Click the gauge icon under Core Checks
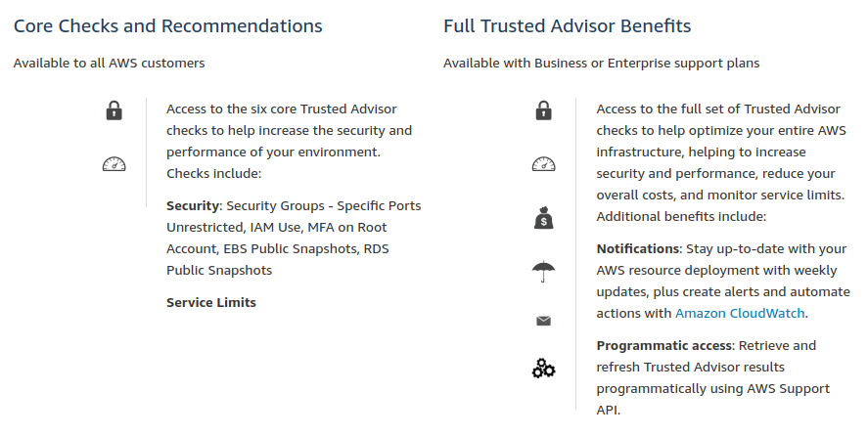The width and height of the screenshot is (868, 436). (114, 164)
